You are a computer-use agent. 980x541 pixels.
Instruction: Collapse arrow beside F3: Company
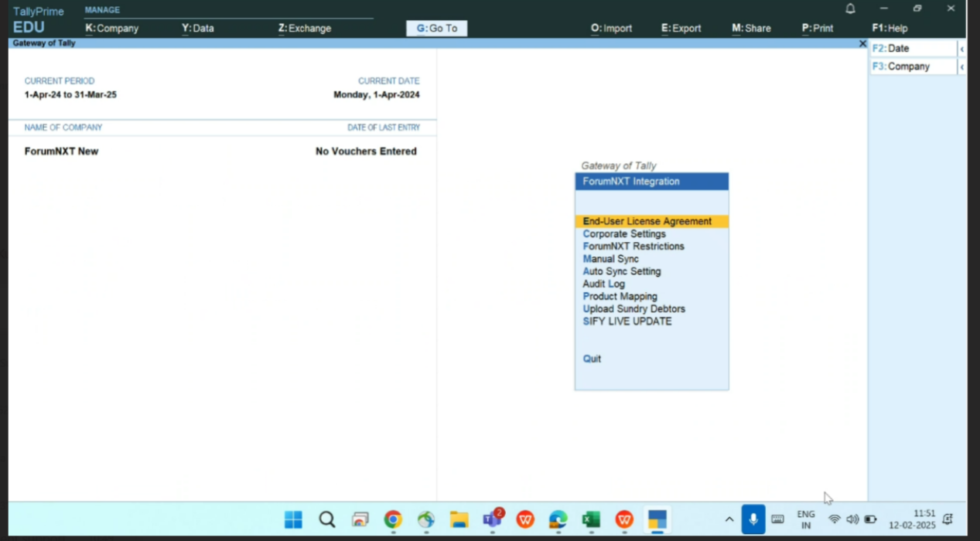961,67
